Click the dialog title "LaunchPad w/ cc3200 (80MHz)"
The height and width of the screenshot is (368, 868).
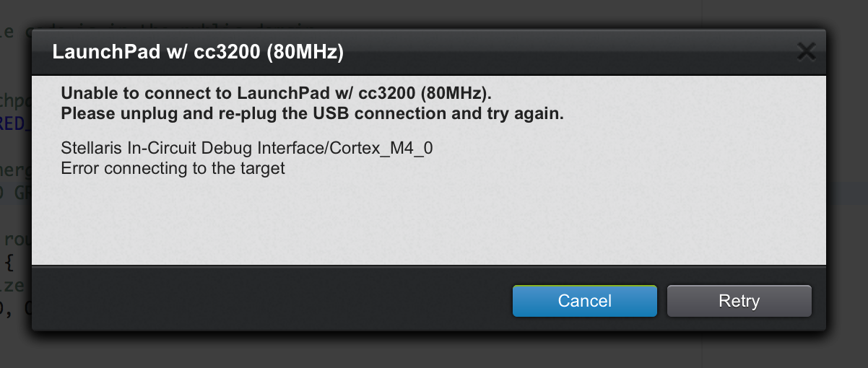pos(197,53)
